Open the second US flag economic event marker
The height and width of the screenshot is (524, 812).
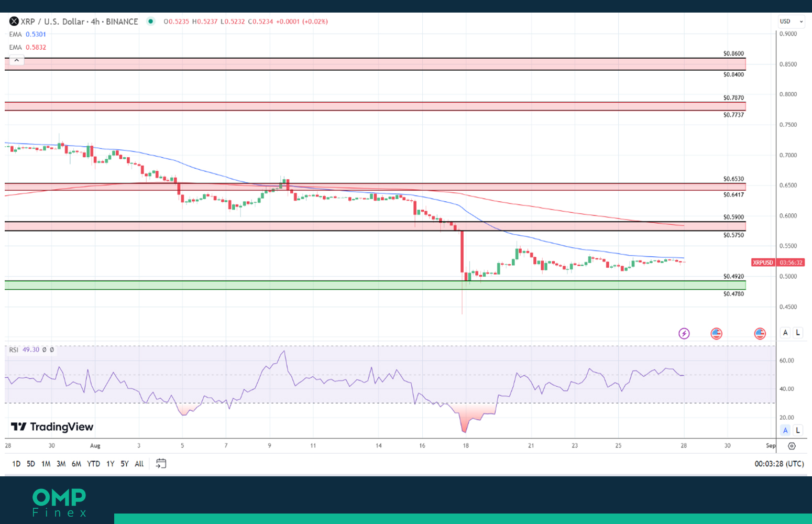coord(760,333)
